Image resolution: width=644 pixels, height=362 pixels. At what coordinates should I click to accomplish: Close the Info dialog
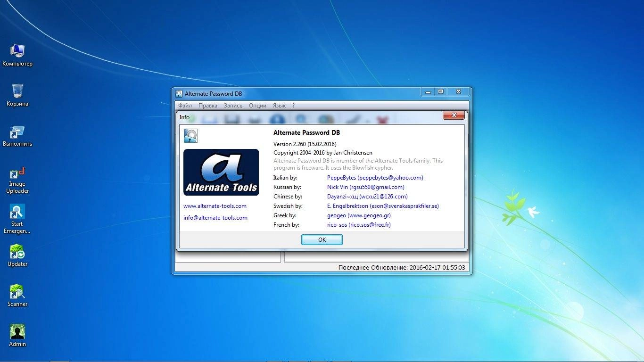454,115
